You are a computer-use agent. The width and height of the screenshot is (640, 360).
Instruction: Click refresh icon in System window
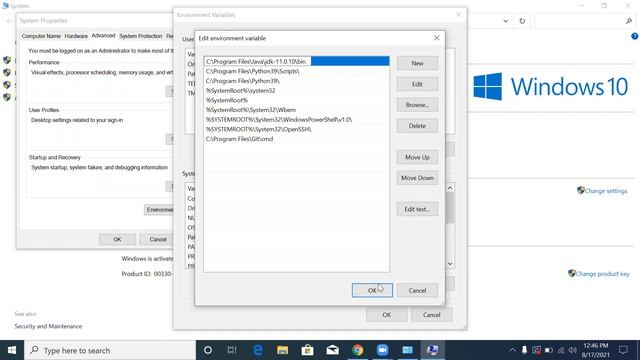522,21
